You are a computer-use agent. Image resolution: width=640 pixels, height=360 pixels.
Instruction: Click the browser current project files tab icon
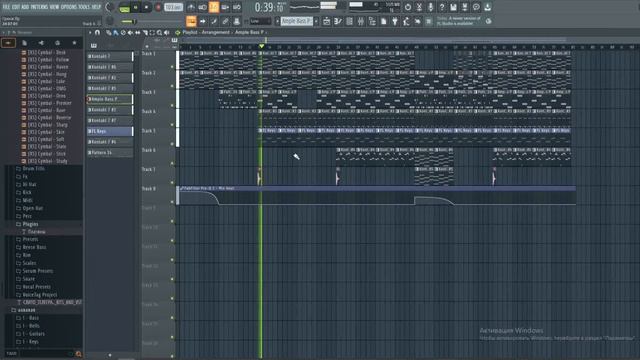(24, 42)
